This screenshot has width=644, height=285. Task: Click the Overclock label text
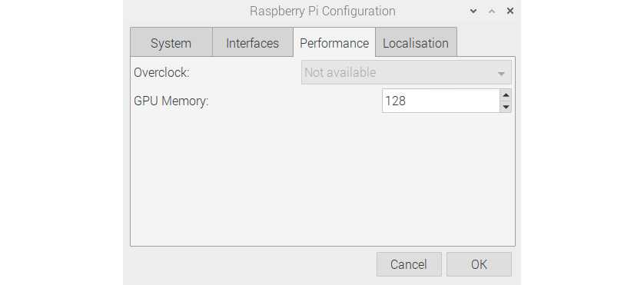click(x=162, y=73)
